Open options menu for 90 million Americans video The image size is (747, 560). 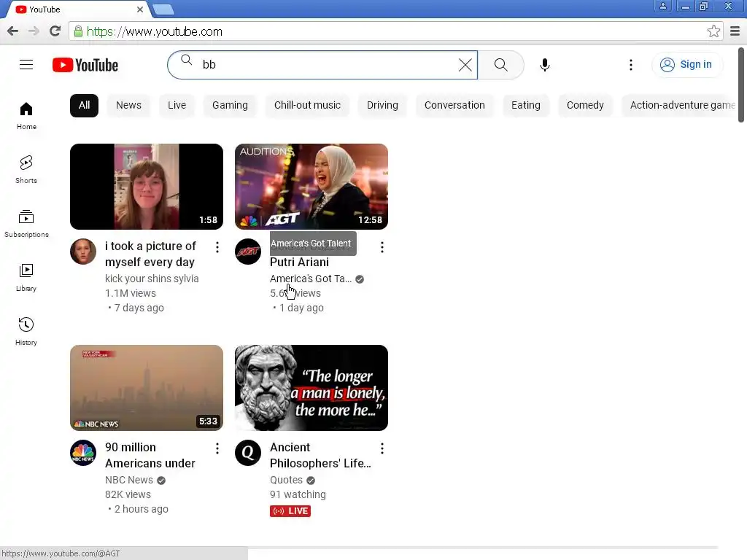point(217,448)
